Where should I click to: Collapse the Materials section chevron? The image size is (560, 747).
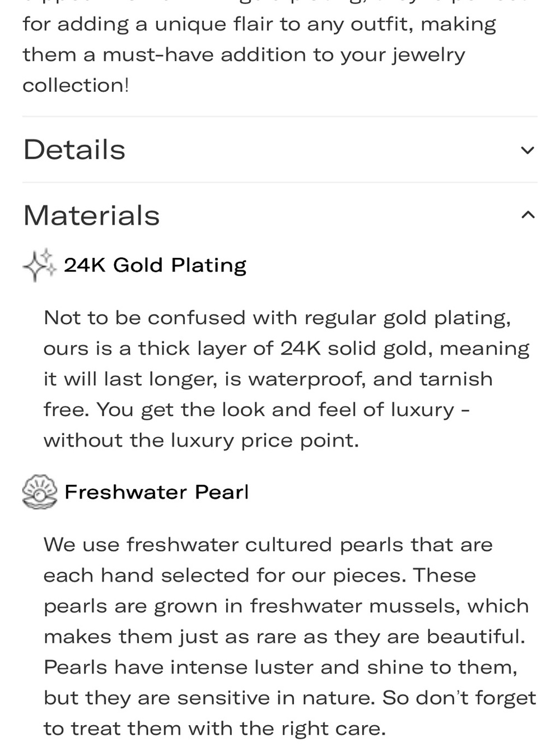coord(528,215)
